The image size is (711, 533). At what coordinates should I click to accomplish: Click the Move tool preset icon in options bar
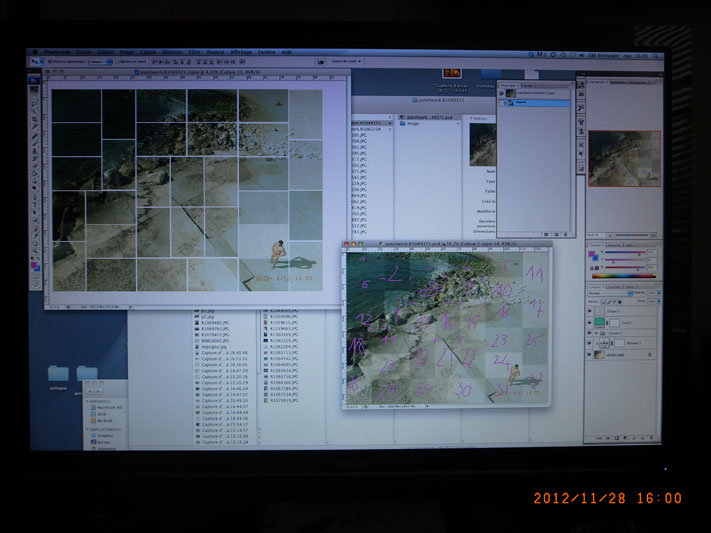(35, 62)
